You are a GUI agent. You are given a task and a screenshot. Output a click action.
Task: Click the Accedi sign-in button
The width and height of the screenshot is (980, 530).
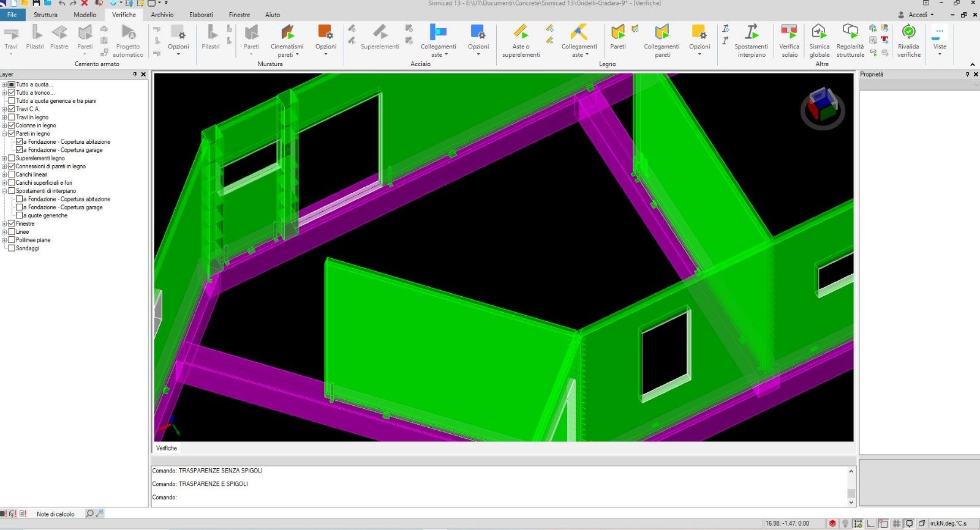click(x=917, y=15)
